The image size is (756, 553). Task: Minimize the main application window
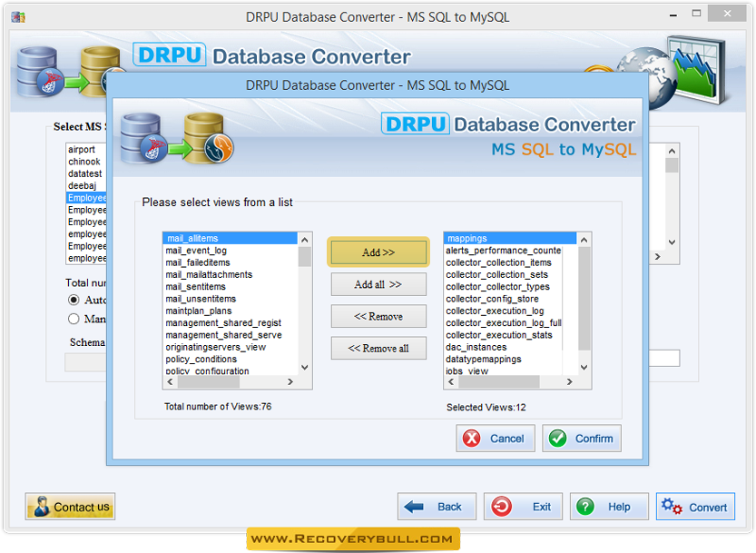pos(673,15)
